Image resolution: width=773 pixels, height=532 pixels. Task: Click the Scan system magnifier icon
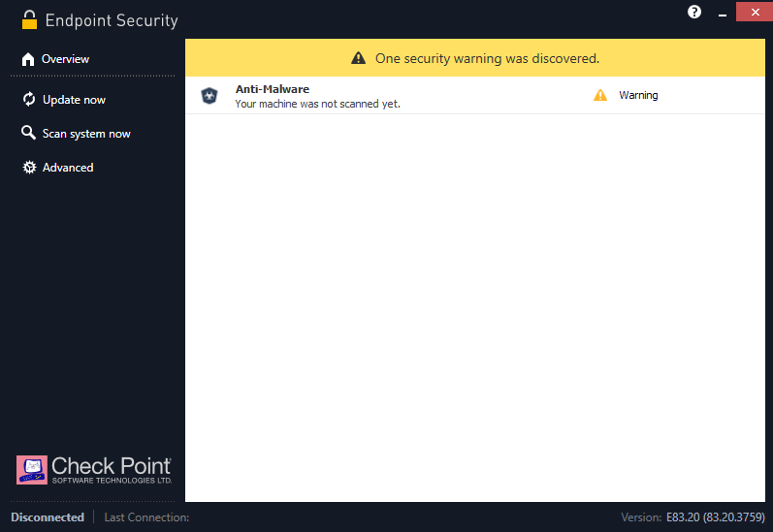(29, 134)
